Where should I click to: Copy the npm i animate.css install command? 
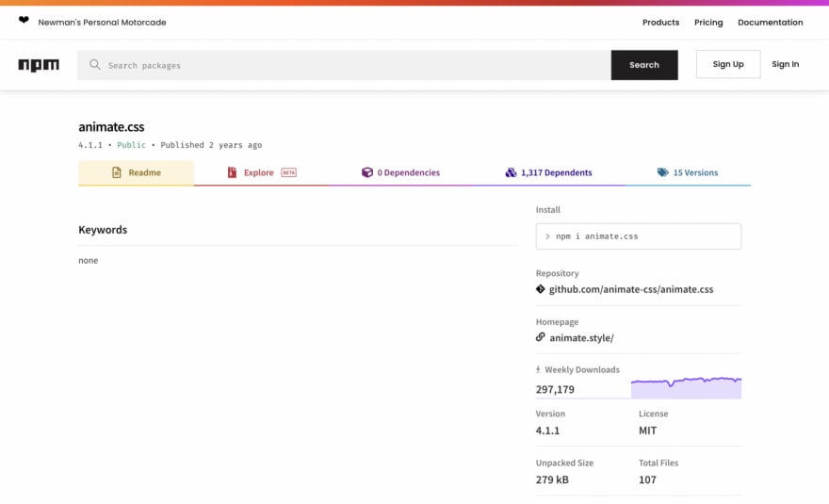coord(639,236)
